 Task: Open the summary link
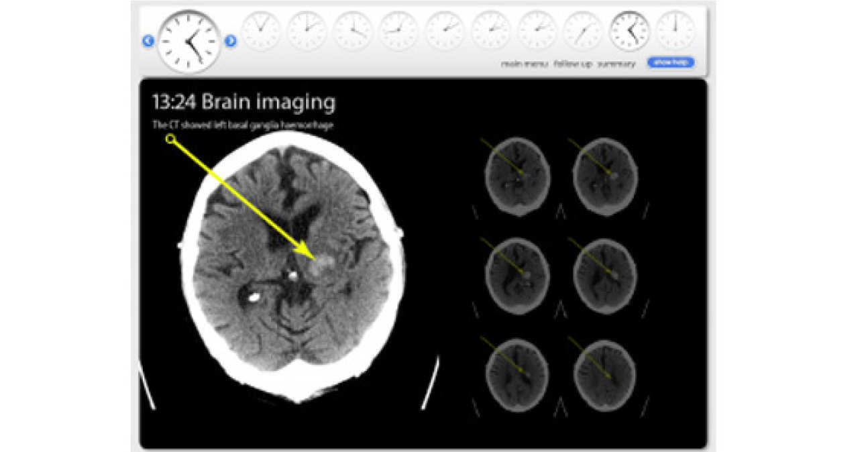[x=616, y=64]
